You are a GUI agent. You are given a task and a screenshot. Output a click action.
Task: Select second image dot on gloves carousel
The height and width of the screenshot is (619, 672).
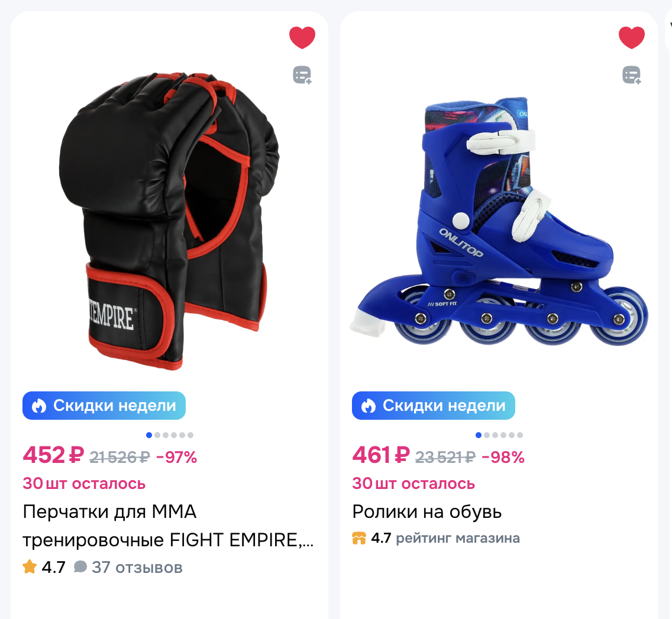coord(157,435)
